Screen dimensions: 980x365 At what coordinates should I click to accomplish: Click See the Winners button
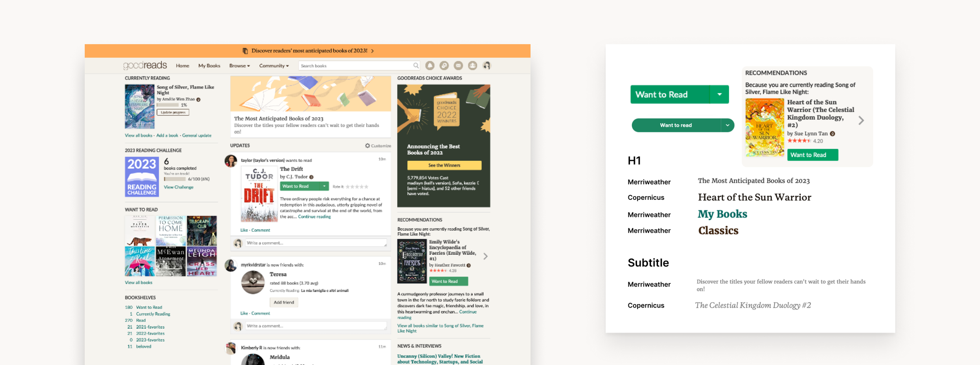click(x=444, y=165)
